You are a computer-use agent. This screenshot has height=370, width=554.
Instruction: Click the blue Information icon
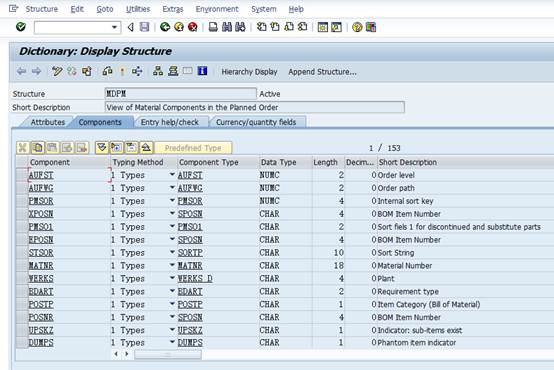click(202, 71)
